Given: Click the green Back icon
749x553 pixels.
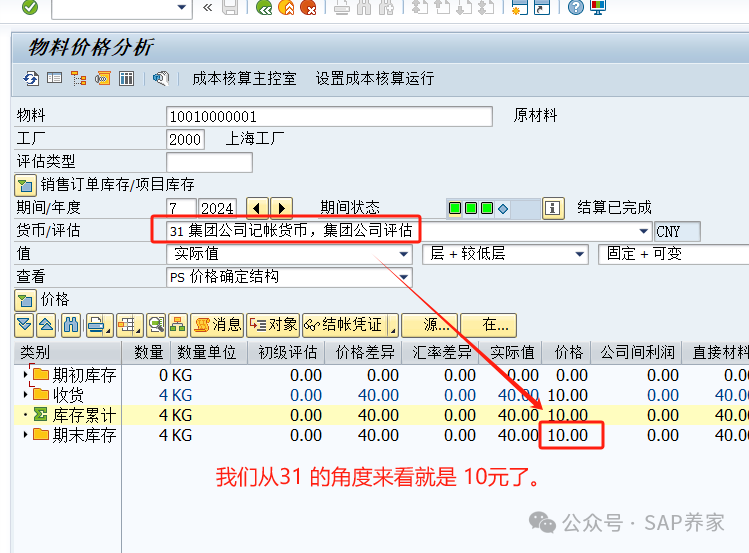Looking at the screenshot, I should point(264,7).
